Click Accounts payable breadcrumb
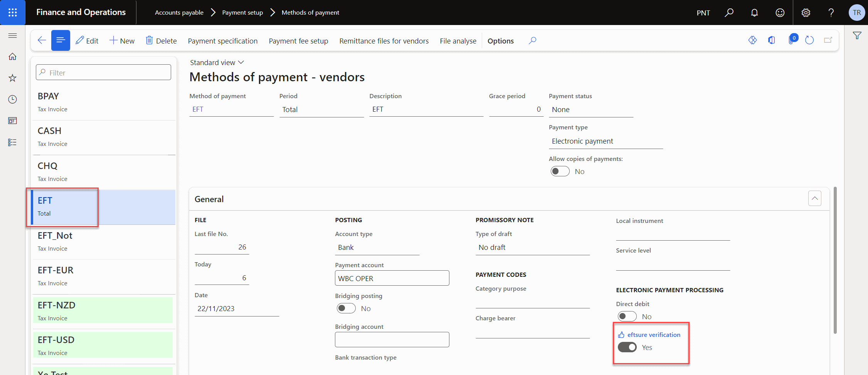The height and width of the screenshot is (375, 868). (179, 13)
